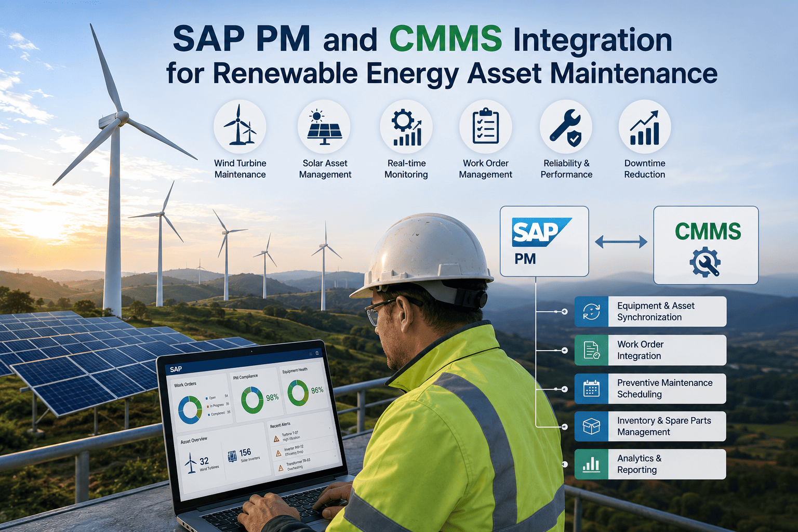Click the Work Order Integration document icon
This screenshot has height=532, width=798.
coord(591,350)
